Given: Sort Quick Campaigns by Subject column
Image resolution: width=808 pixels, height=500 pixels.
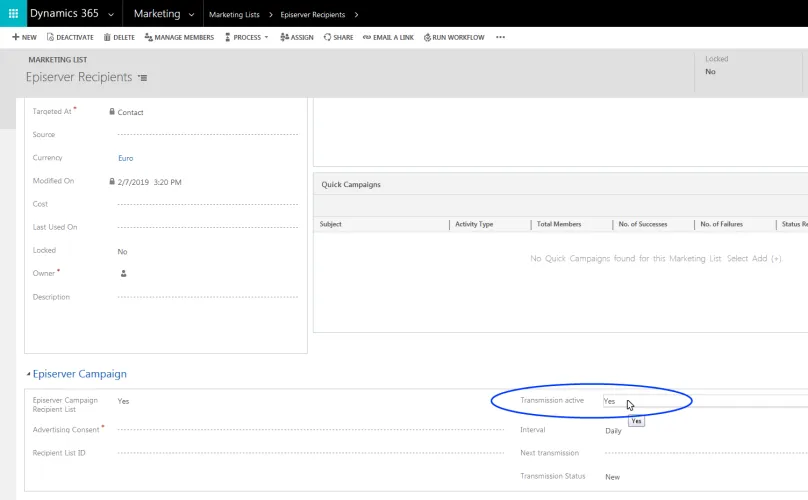Looking at the screenshot, I should point(330,224).
